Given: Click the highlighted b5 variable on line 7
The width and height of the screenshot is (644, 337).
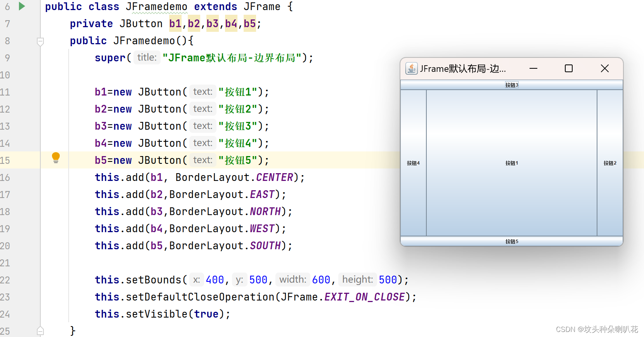Looking at the screenshot, I should (x=250, y=24).
